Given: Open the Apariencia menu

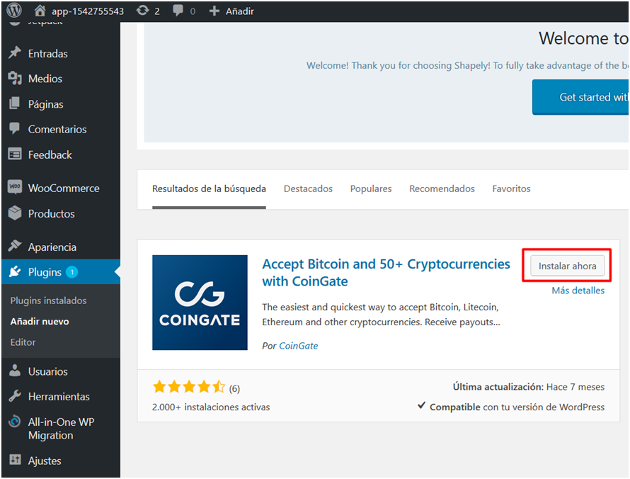Looking at the screenshot, I should [52, 247].
